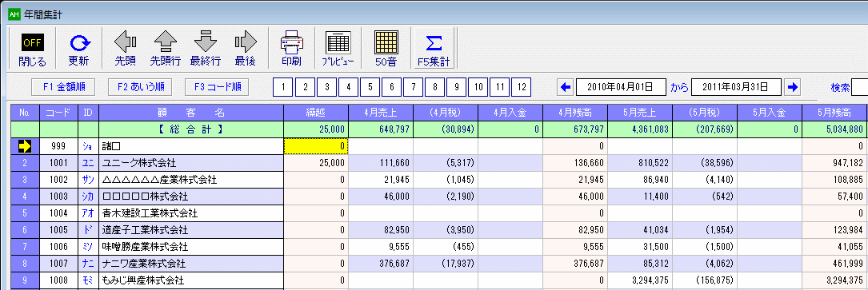
Task: Open print preview (プレビュー) icon
Action: [338, 50]
